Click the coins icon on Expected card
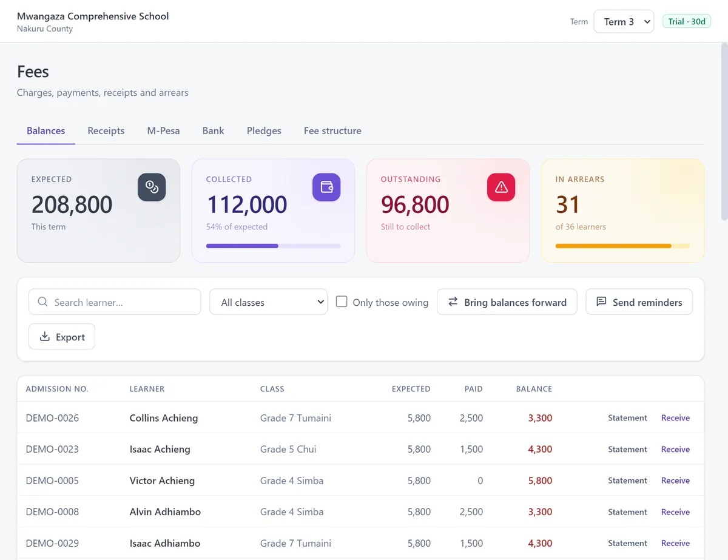Image resolution: width=728 pixels, height=560 pixels. (152, 187)
